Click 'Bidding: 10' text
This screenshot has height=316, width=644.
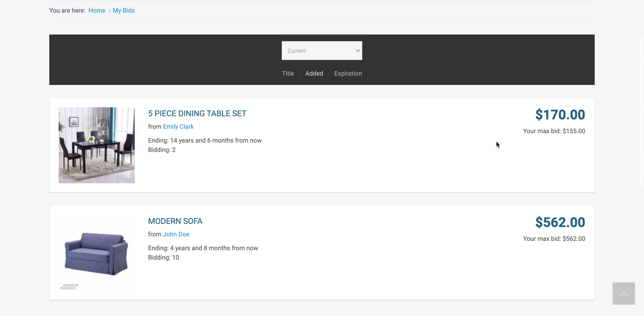(164, 257)
